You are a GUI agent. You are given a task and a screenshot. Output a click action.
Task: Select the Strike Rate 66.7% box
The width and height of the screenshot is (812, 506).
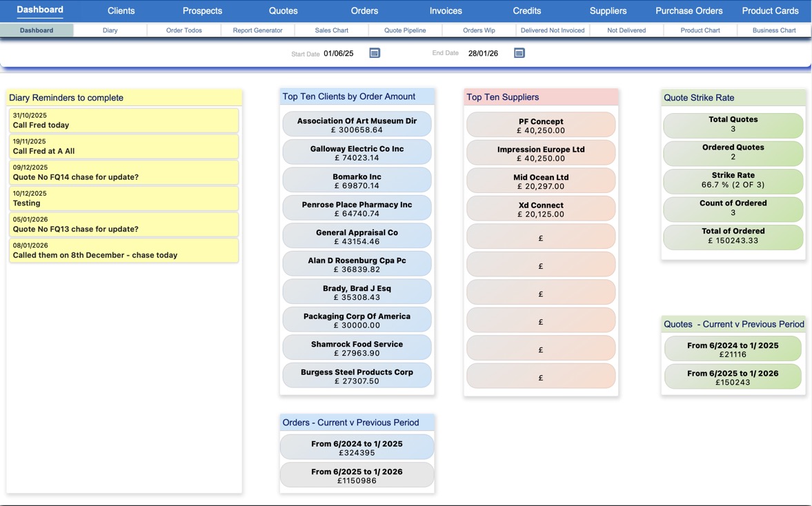coord(733,180)
